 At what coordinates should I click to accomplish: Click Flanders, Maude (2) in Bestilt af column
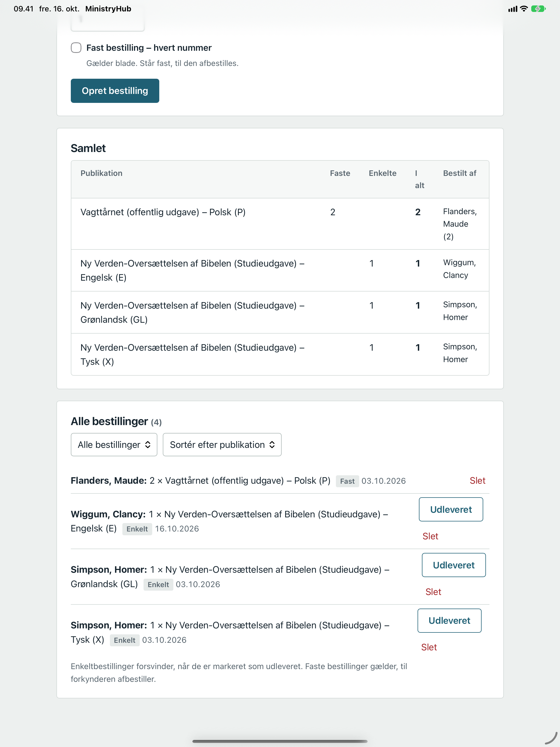coord(460,224)
